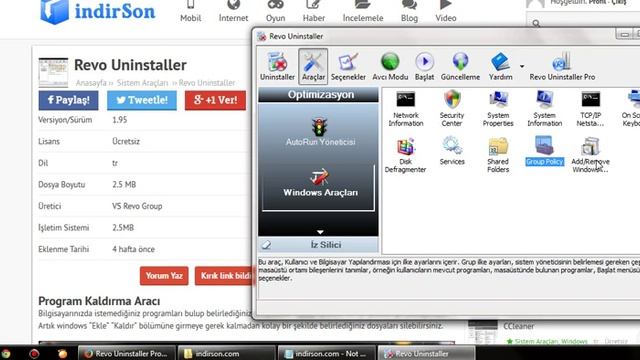Select Windows Araçları in side panel
Image resolution: width=640 pixels, height=360 pixels.
click(318, 187)
